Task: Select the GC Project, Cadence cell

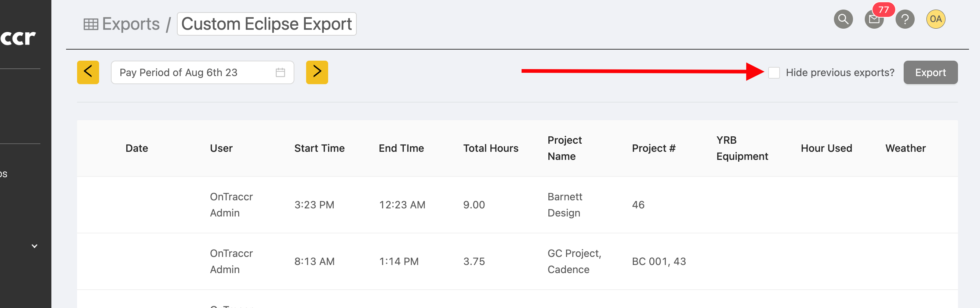Action: [574, 261]
